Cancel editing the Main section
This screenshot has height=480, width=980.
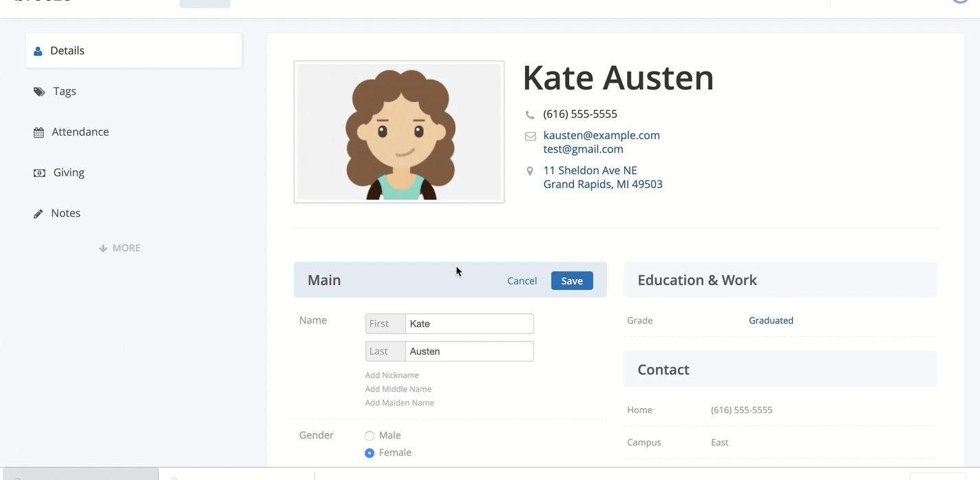(522, 280)
